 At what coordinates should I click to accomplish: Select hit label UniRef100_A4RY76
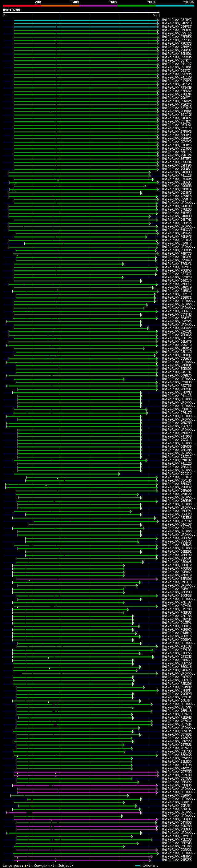coord(177,253)
